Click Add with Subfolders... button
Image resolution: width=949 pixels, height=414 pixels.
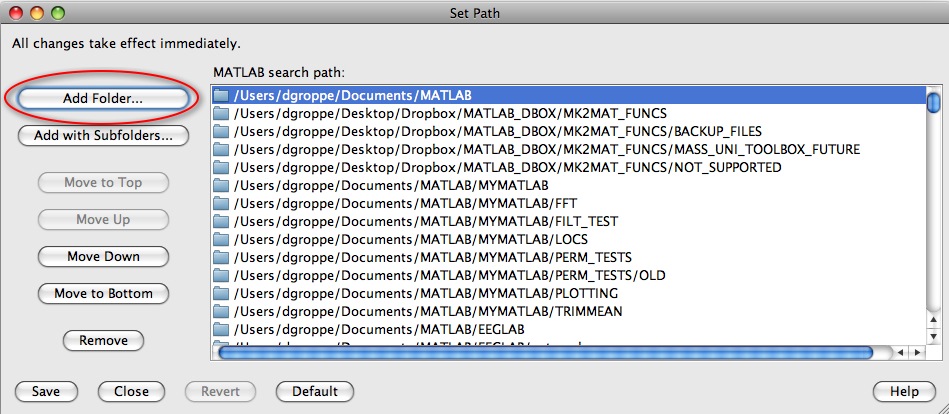coord(103,136)
